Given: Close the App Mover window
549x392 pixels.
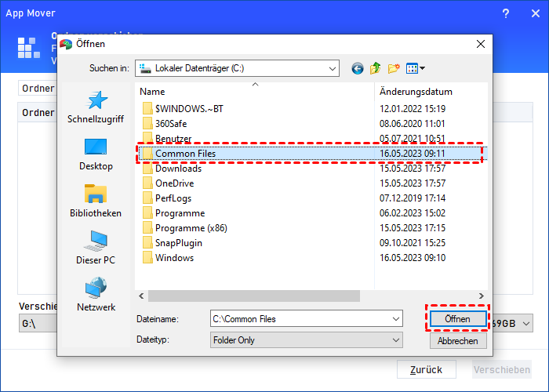Looking at the screenshot, I should coord(536,13).
